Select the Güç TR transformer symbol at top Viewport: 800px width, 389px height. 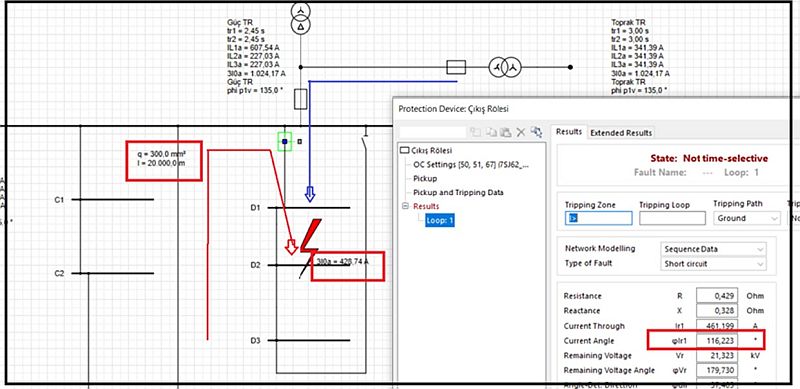pyautogui.click(x=301, y=17)
